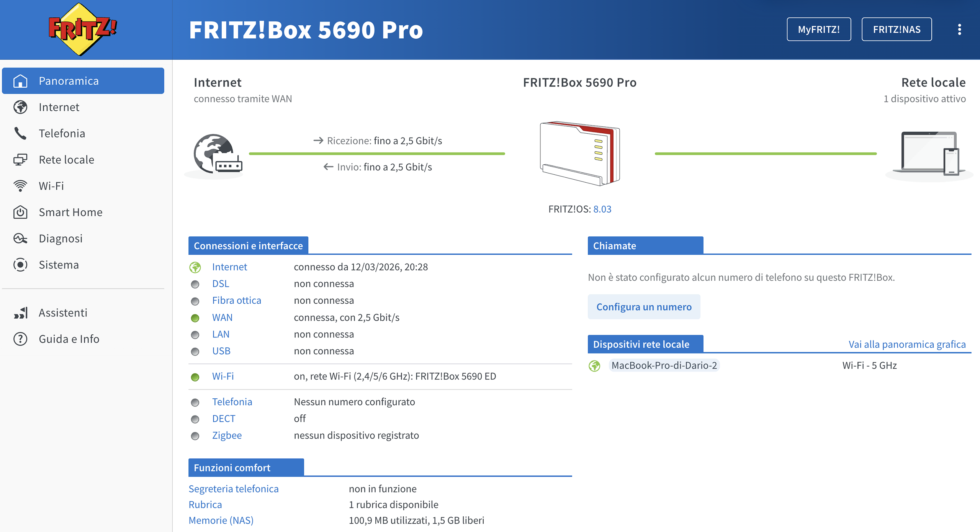Click the Internet heading above connection graphic
The image size is (980, 532).
(x=218, y=82)
